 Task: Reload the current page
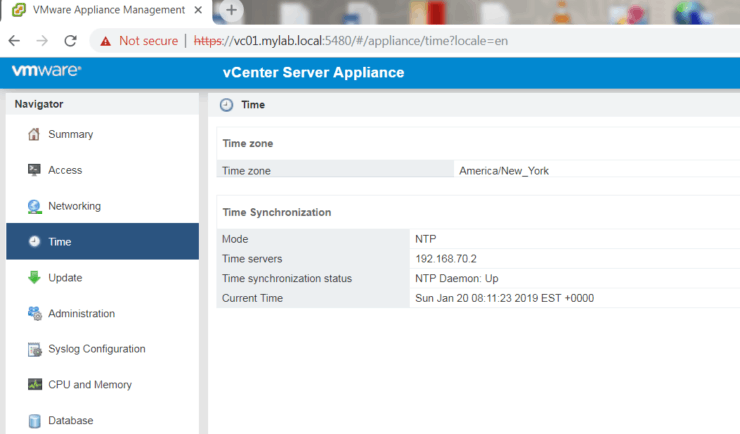[x=70, y=41]
